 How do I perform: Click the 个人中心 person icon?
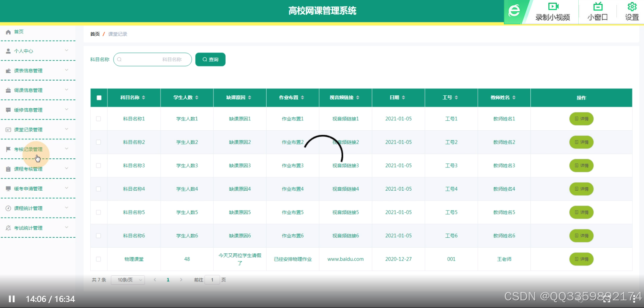click(8, 51)
